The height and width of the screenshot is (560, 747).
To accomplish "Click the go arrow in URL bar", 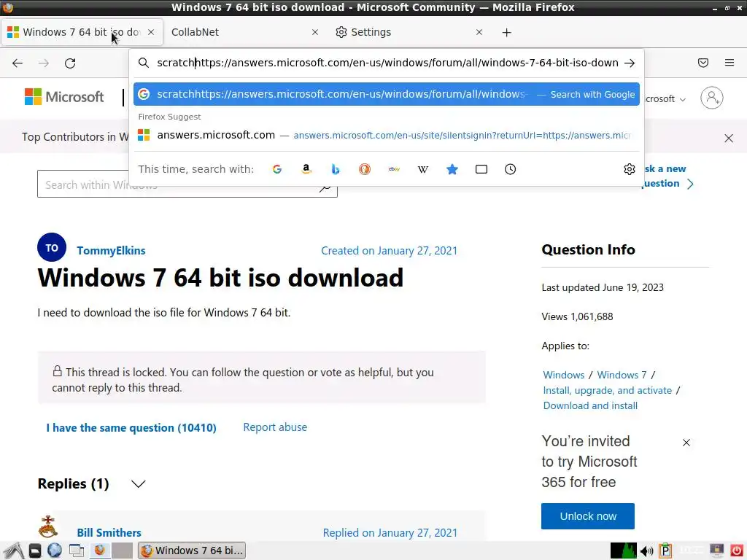I will [630, 63].
